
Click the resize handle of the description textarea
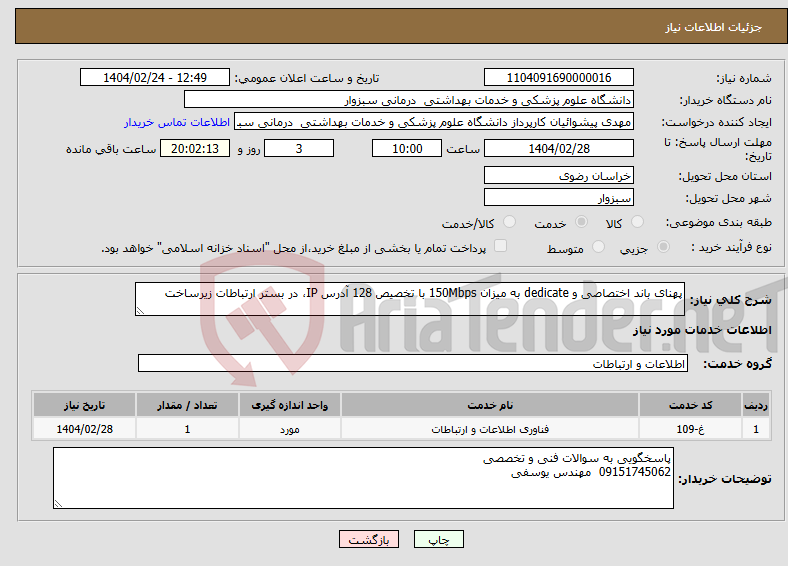point(140,311)
